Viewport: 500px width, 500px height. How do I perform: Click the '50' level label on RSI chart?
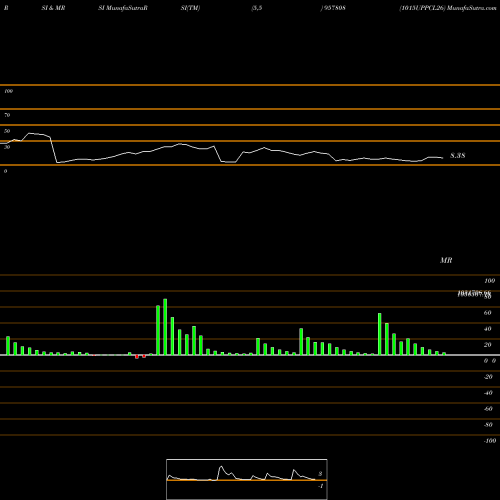7,131
